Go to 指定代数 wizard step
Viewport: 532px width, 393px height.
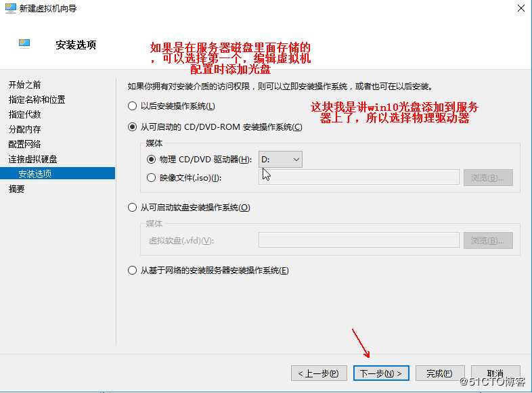click(x=24, y=114)
